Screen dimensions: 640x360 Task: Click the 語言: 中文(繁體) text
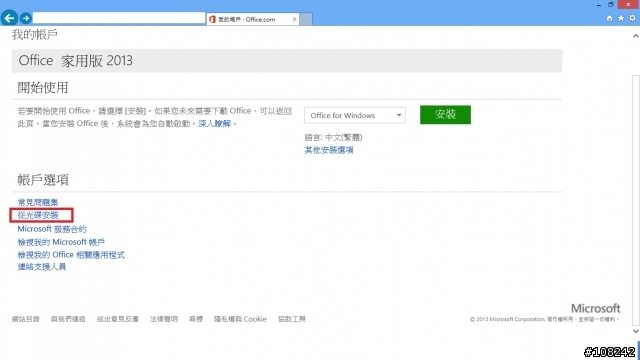coord(333,138)
